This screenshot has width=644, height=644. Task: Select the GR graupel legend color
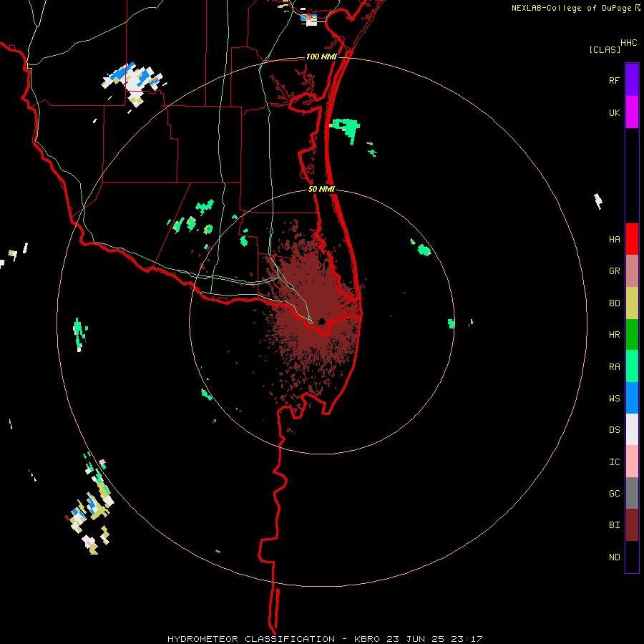coord(632,271)
